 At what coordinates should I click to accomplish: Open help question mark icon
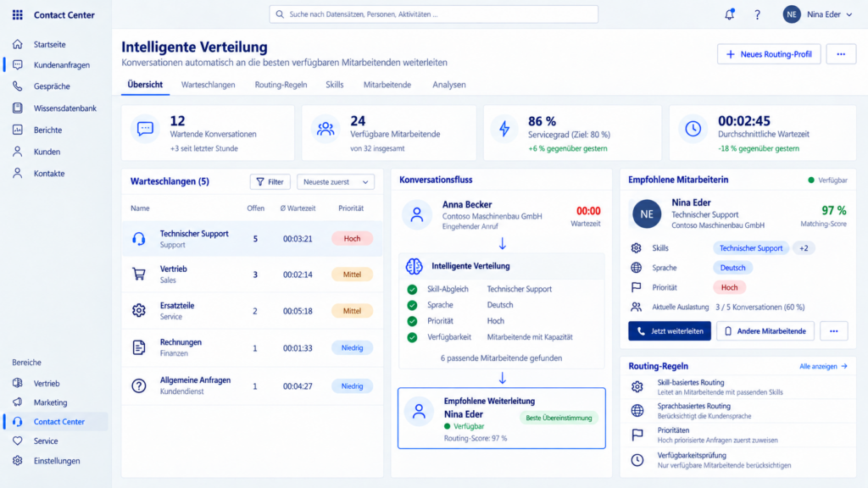click(x=757, y=15)
